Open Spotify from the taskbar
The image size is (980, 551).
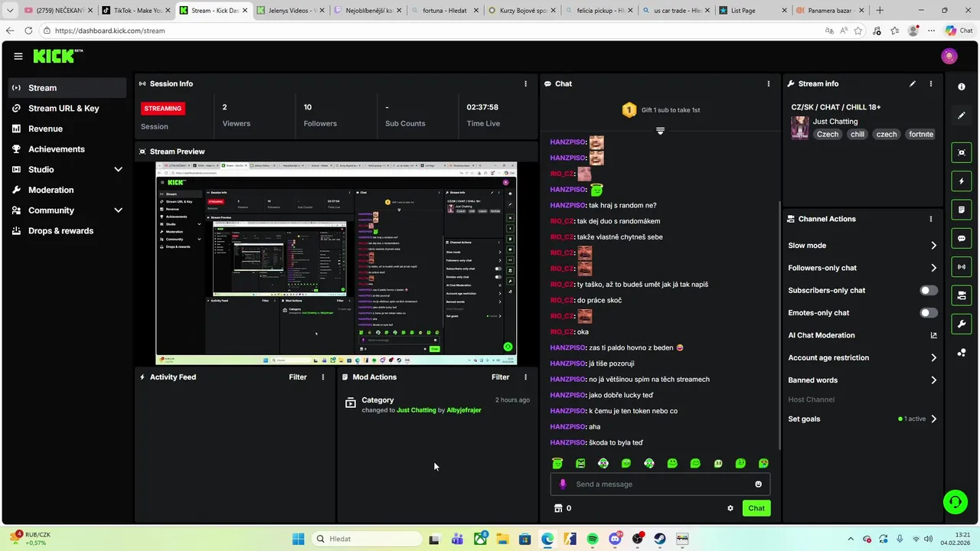[593, 539]
